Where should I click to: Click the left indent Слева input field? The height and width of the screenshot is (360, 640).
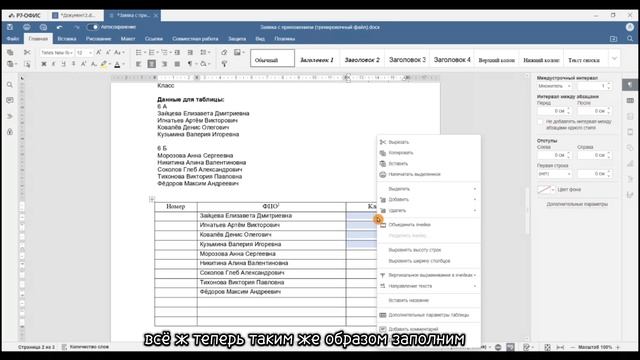554,156
